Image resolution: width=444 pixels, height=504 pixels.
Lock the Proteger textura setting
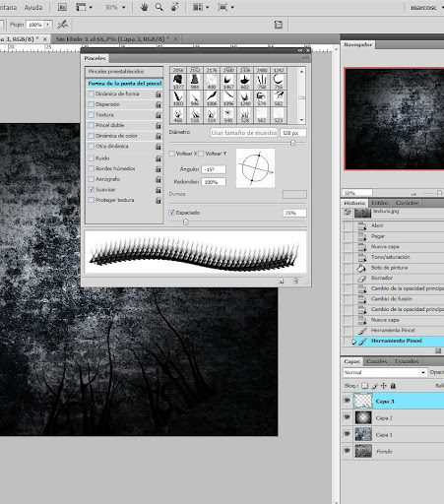click(x=159, y=200)
